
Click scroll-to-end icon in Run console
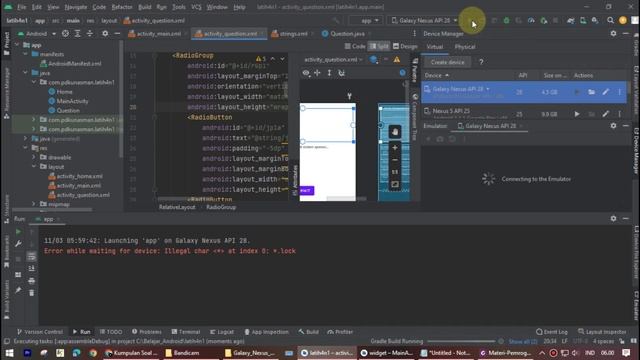click(x=31, y=268)
